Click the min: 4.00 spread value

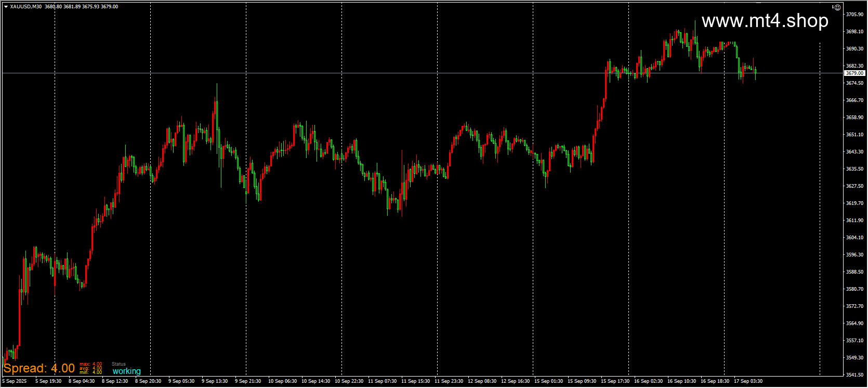click(x=91, y=372)
